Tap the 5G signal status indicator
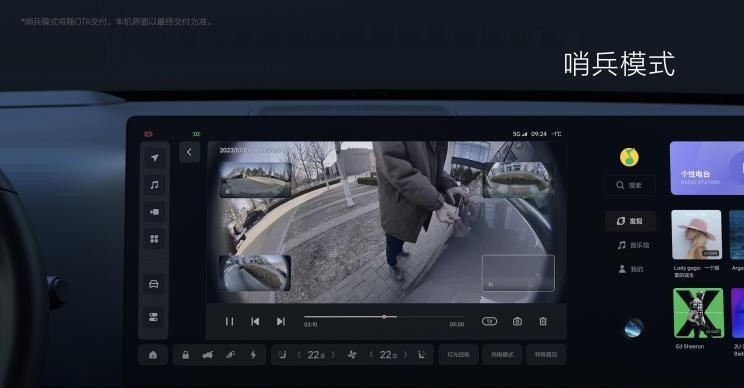The height and width of the screenshot is (388, 744). tap(520, 134)
